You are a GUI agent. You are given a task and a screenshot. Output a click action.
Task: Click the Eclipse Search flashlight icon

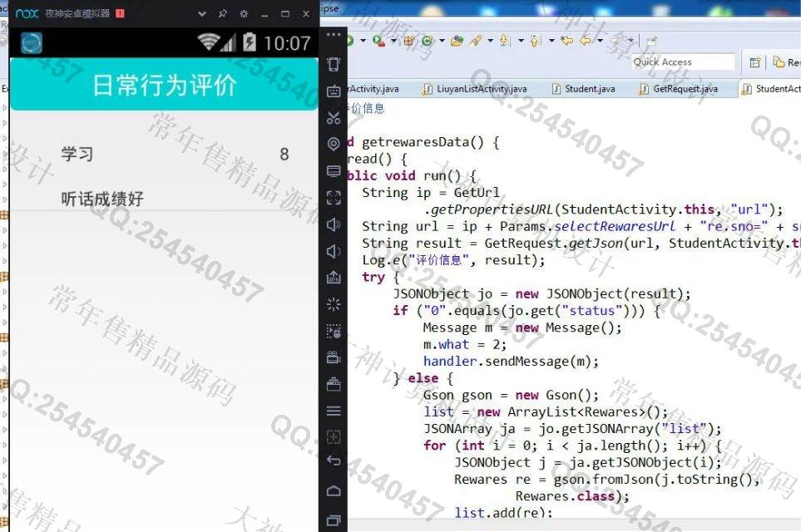point(476,41)
